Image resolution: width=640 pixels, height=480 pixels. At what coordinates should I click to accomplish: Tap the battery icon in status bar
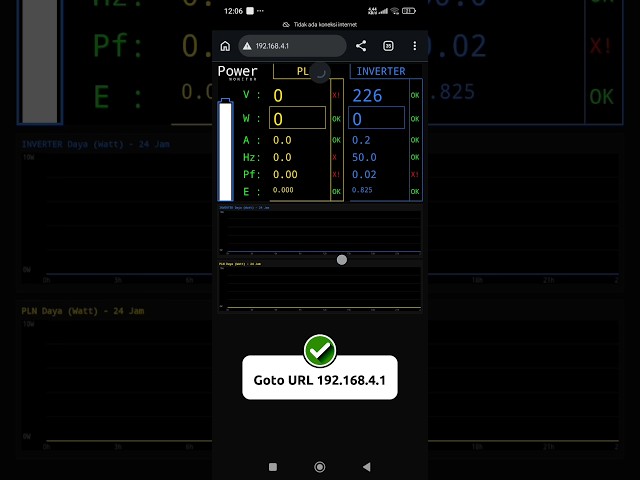click(x=409, y=11)
